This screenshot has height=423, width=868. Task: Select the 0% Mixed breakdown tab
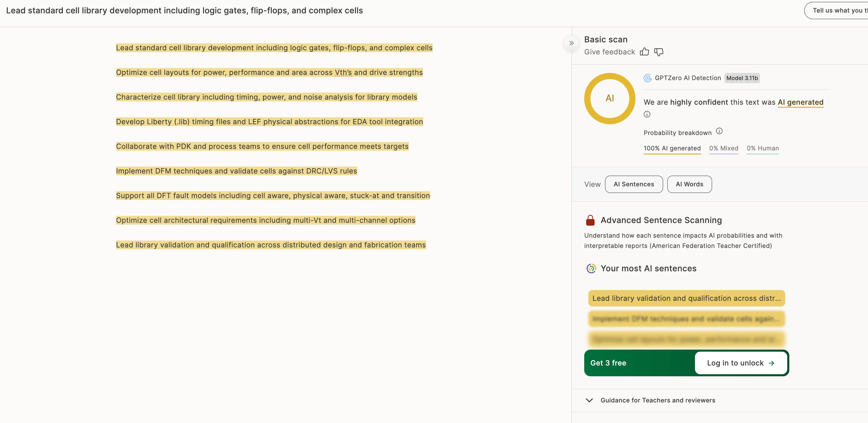pyautogui.click(x=723, y=148)
